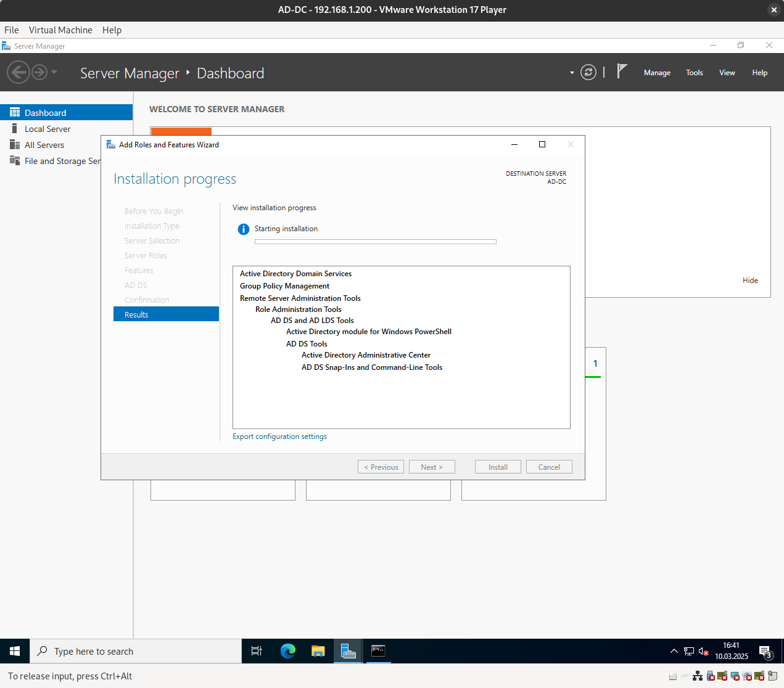This screenshot has height=688, width=784.
Task: Select Local Server in the sidebar
Action: coord(47,129)
